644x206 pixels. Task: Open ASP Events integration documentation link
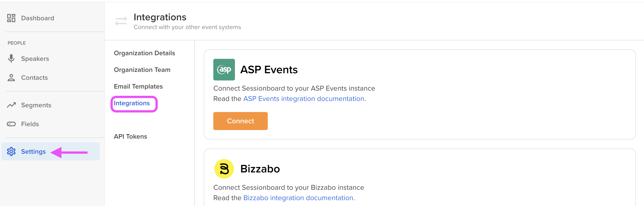[304, 99]
